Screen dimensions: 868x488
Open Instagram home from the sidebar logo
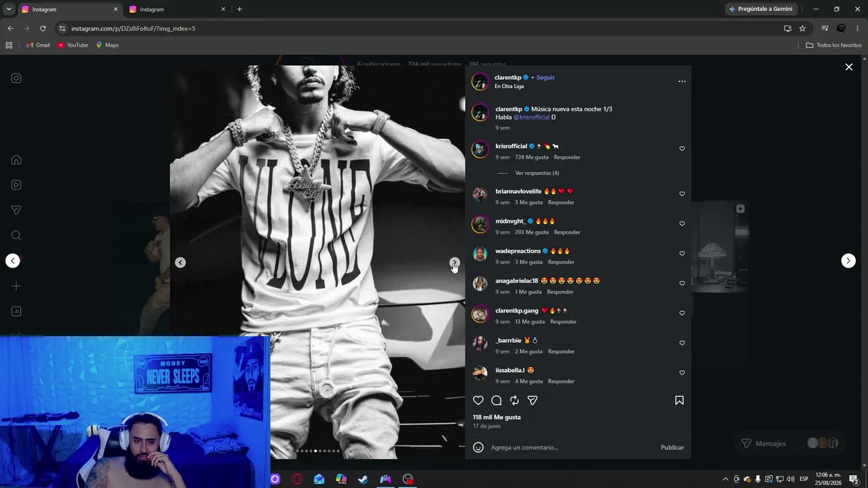click(x=16, y=78)
